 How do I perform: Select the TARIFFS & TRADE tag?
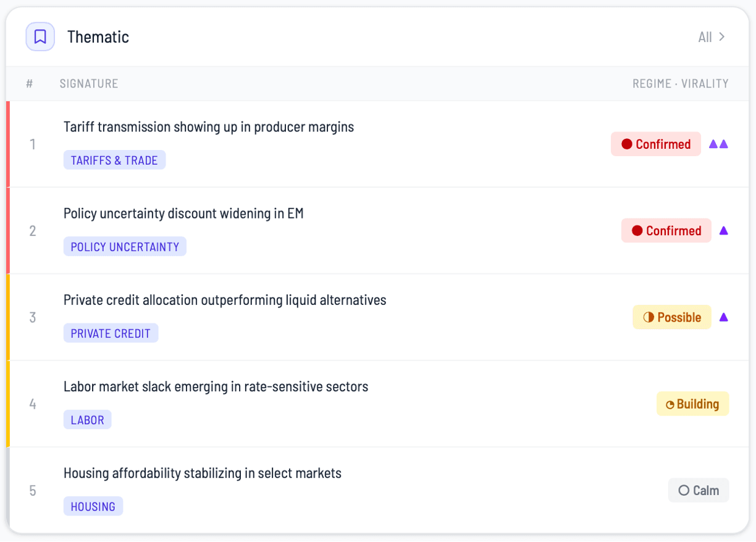[x=114, y=161]
